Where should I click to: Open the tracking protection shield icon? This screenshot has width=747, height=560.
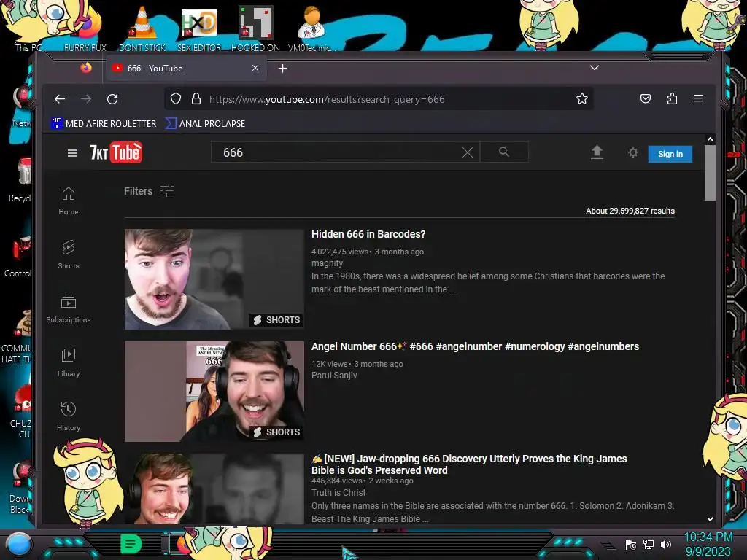tap(176, 98)
